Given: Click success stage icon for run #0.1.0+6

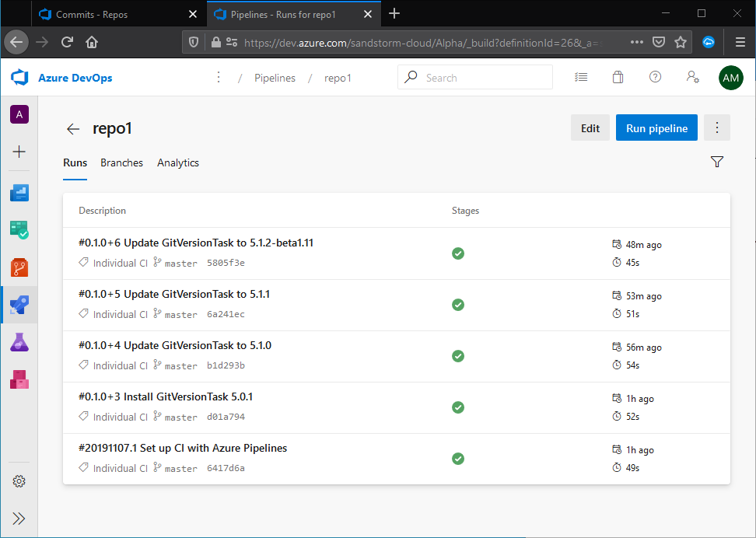Looking at the screenshot, I should (458, 253).
